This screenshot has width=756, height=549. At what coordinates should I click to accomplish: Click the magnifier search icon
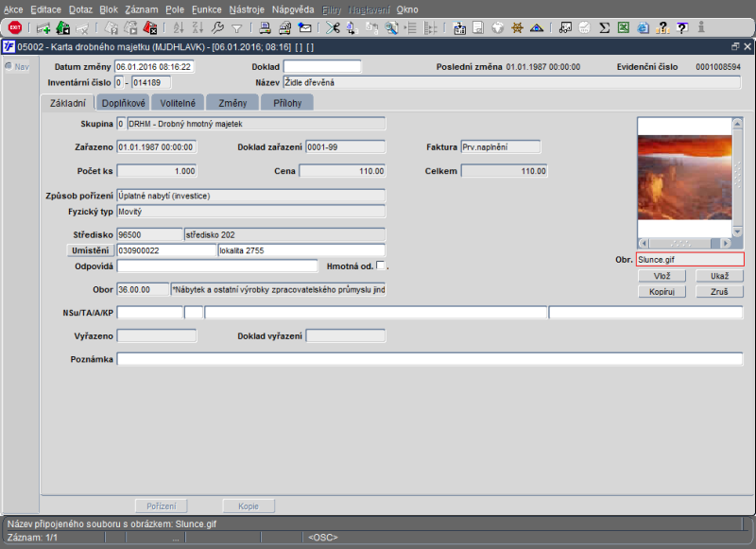pyautogui.click(x=391, y=28)
